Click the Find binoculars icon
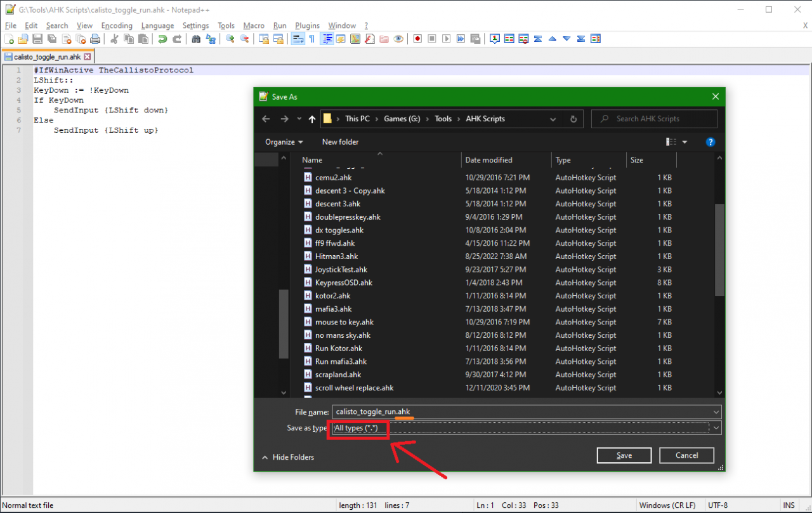The height and width of the screenshot is (513, 812). pos(196,39)
